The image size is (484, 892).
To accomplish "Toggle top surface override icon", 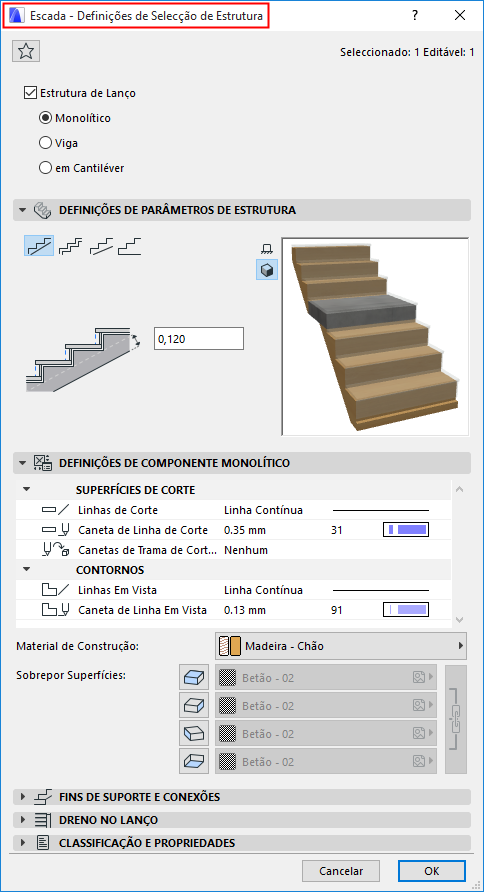I will (195, 678).
